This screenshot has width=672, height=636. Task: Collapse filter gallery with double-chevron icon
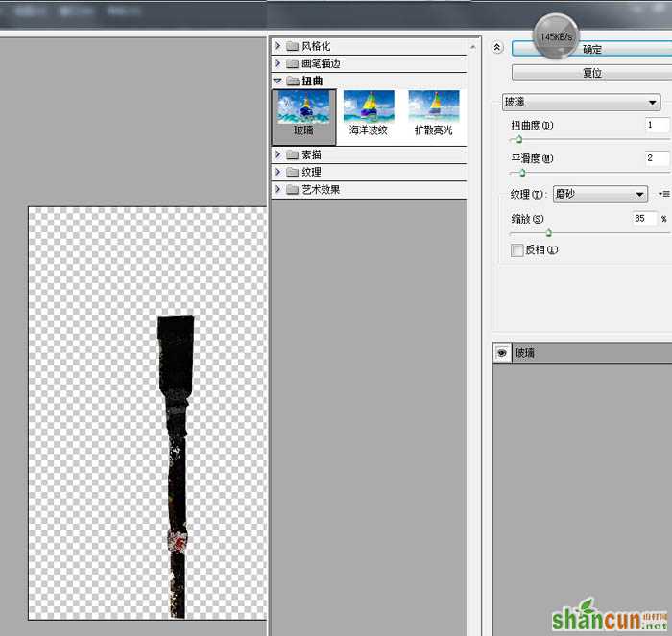(497, 48)
